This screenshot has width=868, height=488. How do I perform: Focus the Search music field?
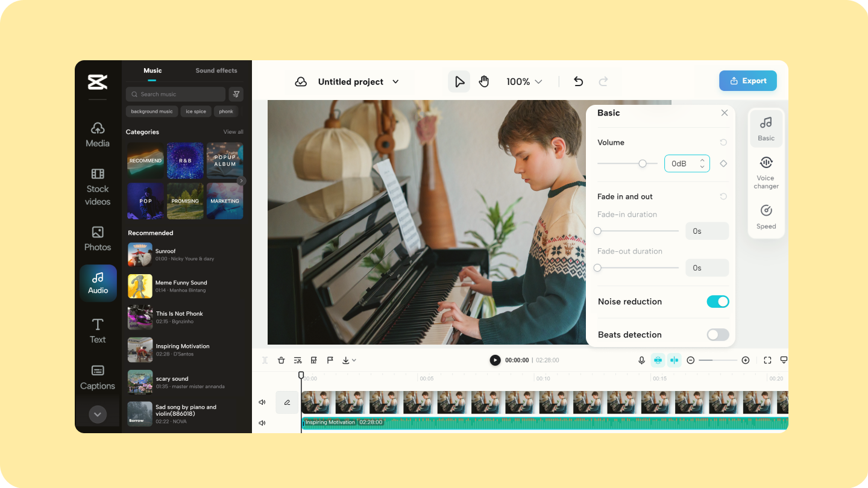tap(175, 94)
